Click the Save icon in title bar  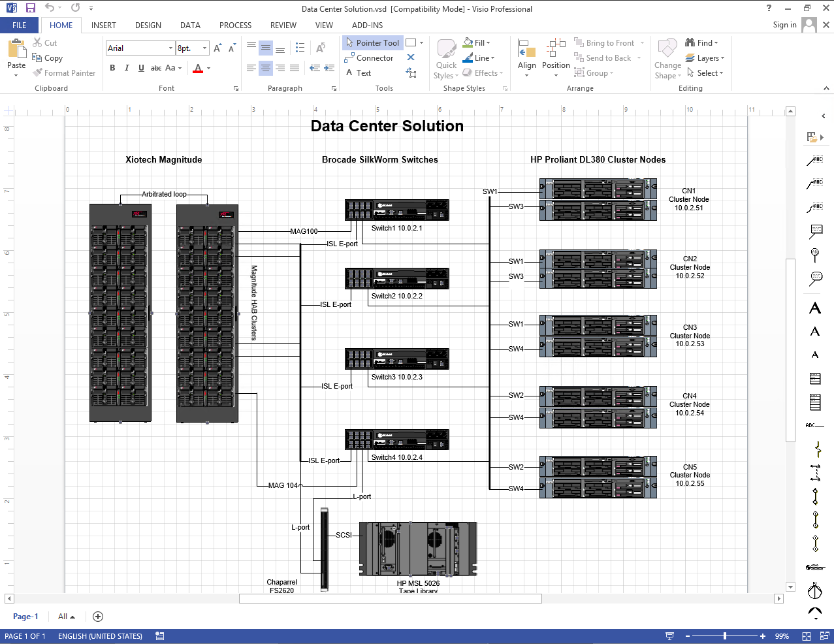(x=30, y=8)
